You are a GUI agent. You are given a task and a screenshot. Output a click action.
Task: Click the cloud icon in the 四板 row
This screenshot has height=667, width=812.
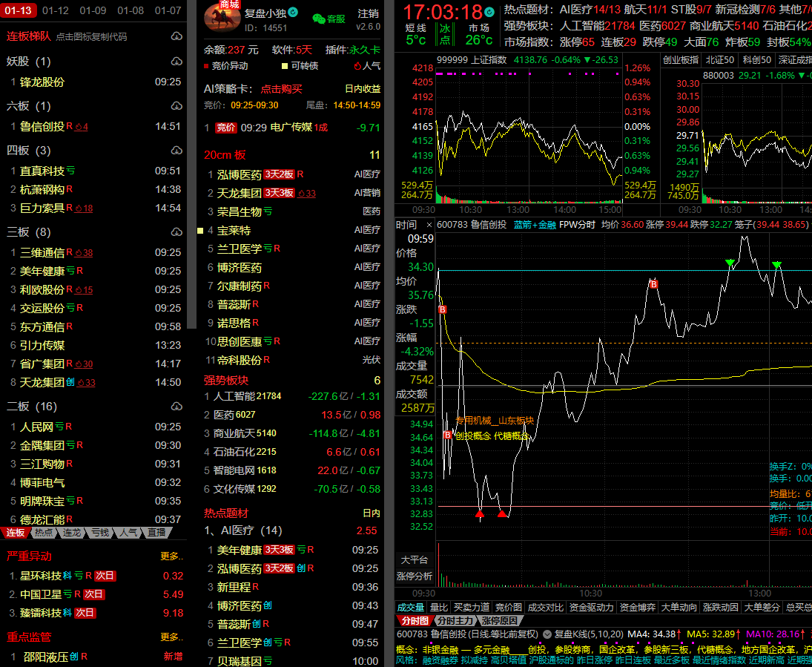pyautogui.click(x=176, y=151)
